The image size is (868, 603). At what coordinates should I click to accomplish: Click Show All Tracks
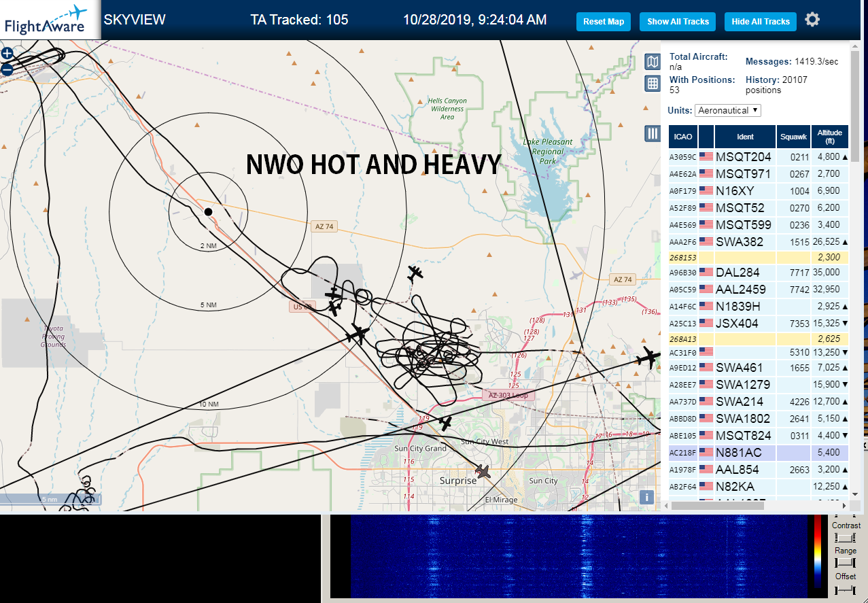tap(678, 22)
